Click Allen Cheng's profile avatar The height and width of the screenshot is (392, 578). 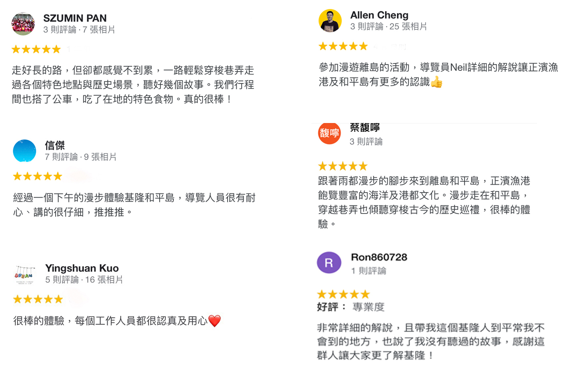(x=330, y=21)
